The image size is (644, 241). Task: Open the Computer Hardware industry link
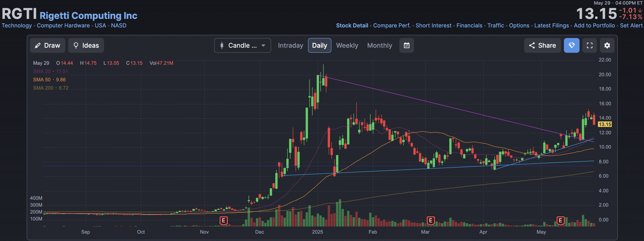click(63, 26)
